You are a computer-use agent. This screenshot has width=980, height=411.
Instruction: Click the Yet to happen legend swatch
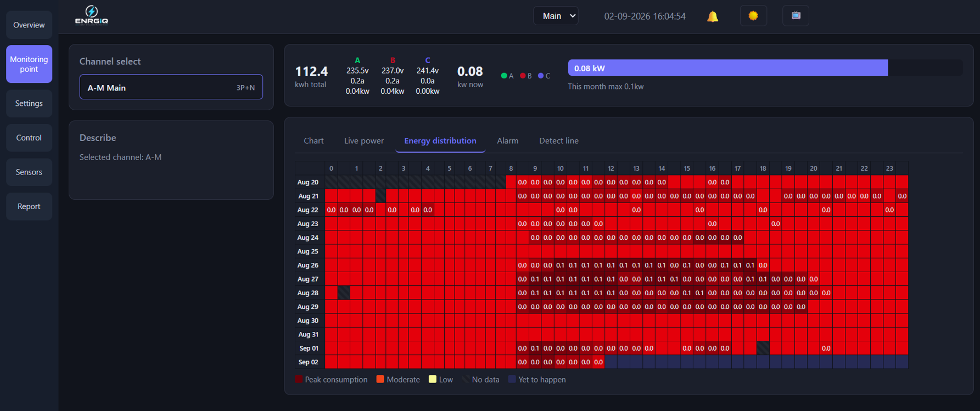(512, 379)
